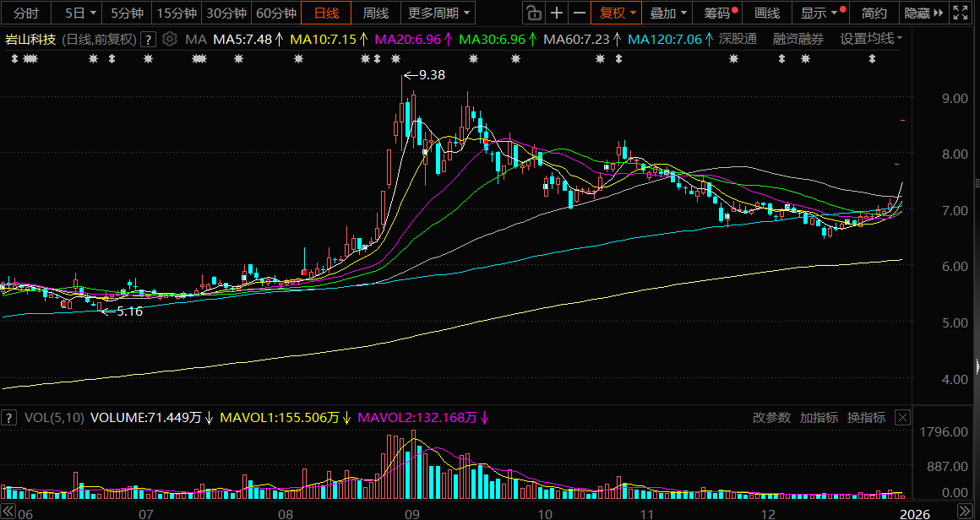
Task: Click the 9.38 high price label
Action: coord(431,75)
